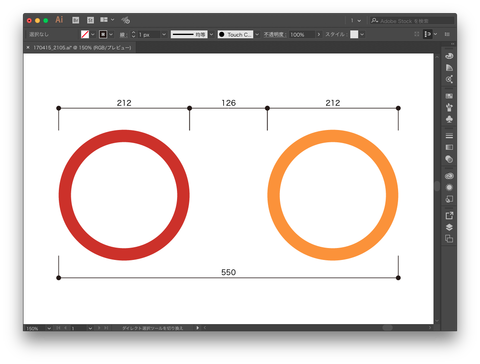The height and width of the screenshot is (364, 480).
Task: Open the Artboards panel icon
Action: click(449, 239)
